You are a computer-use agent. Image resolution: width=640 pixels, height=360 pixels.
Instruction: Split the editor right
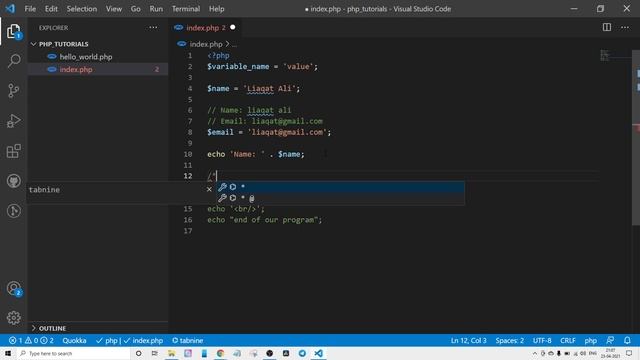pos(607,27)
